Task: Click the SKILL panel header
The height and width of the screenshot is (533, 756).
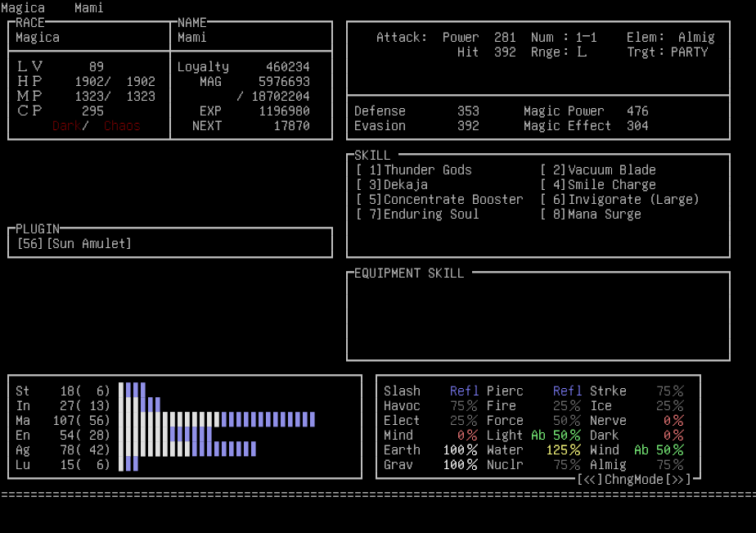Action: click(x=372, y=156)
